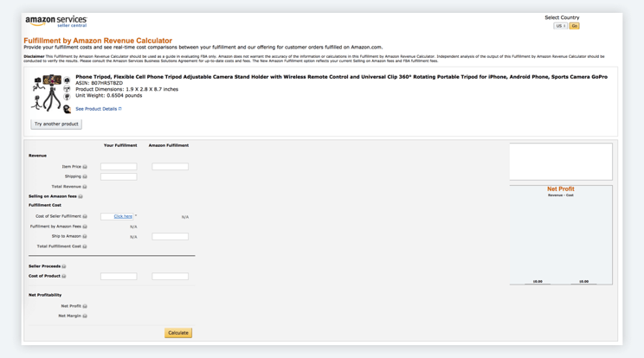Click the Fulfillment Cost section label
Image resolution: width=644 pixels, height=358 pixels.
tap(45, 205)
